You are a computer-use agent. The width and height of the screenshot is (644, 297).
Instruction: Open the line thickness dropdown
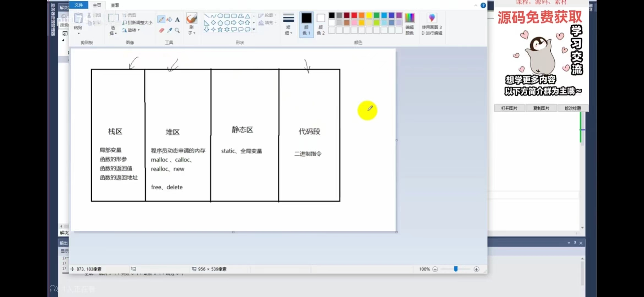(288, 24)
